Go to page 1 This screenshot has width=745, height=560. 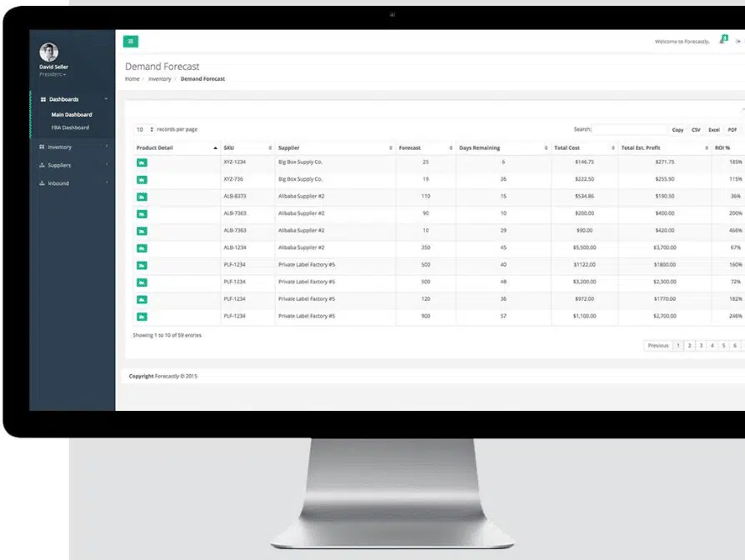click(x=678, y=345)
